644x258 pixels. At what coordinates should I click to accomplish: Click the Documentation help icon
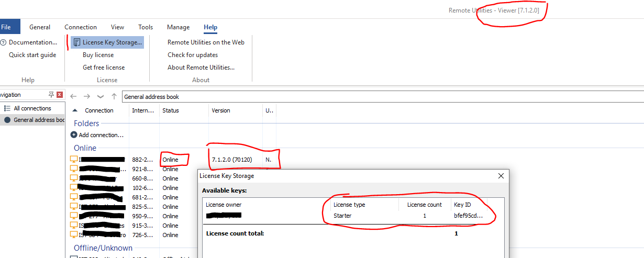(3, 42)
